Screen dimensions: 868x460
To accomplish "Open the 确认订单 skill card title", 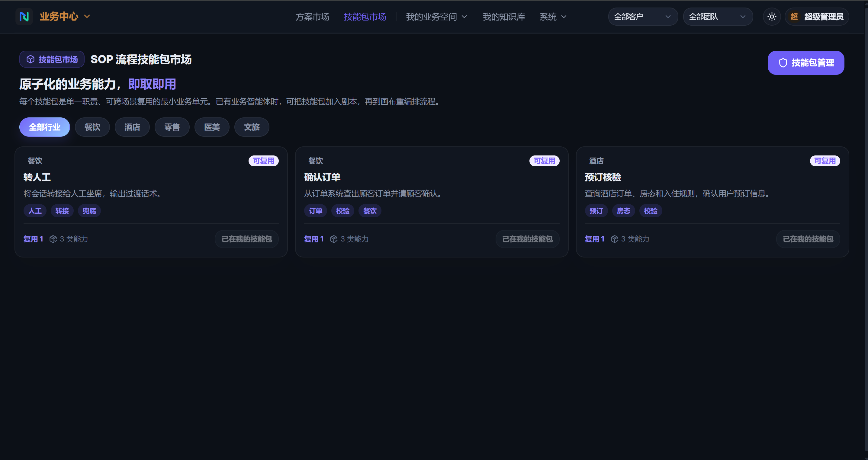I will click(x=322, y=177).
